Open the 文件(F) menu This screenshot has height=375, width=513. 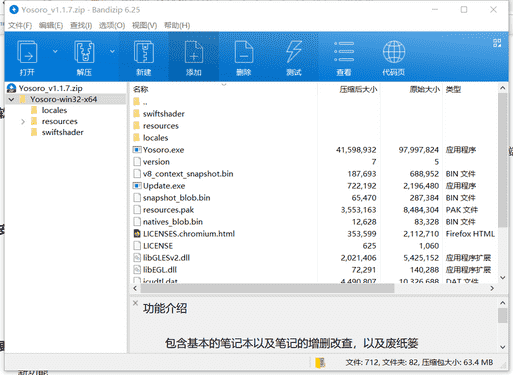click(20, 25)
